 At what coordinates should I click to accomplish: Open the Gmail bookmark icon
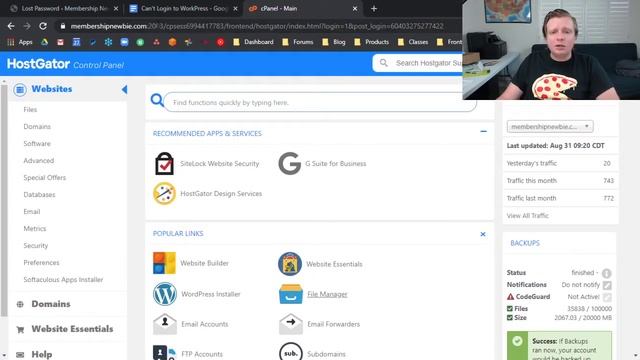(60, 42)
